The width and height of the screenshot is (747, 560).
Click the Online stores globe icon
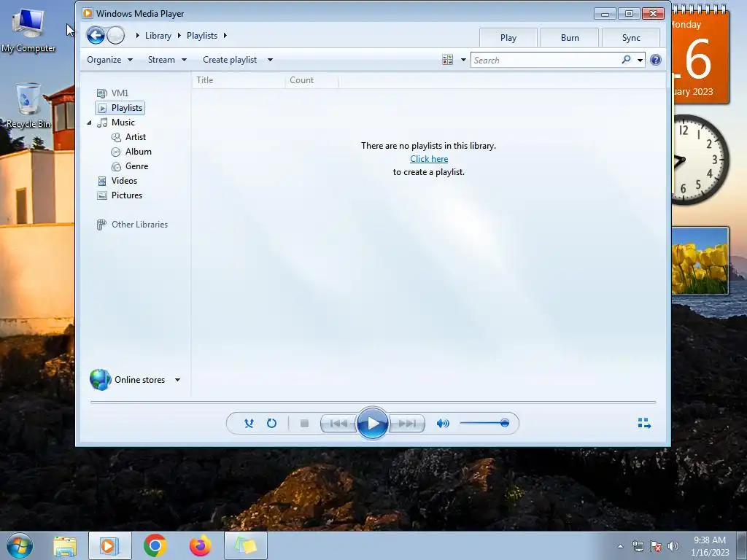[101, 379]
